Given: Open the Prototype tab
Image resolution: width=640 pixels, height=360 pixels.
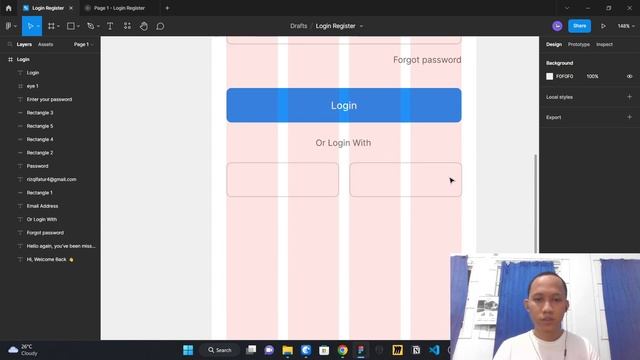Looking at the screenshot, I should (x=579, y=44).
